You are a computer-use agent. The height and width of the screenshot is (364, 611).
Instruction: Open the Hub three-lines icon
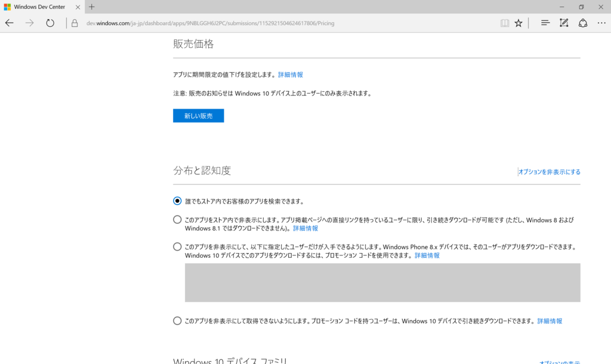point(545,23)
